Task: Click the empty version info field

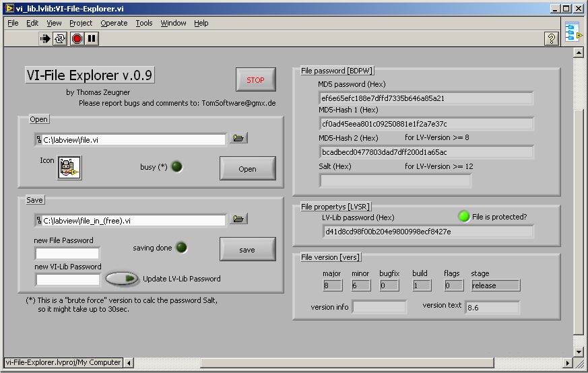Action: 379,308
